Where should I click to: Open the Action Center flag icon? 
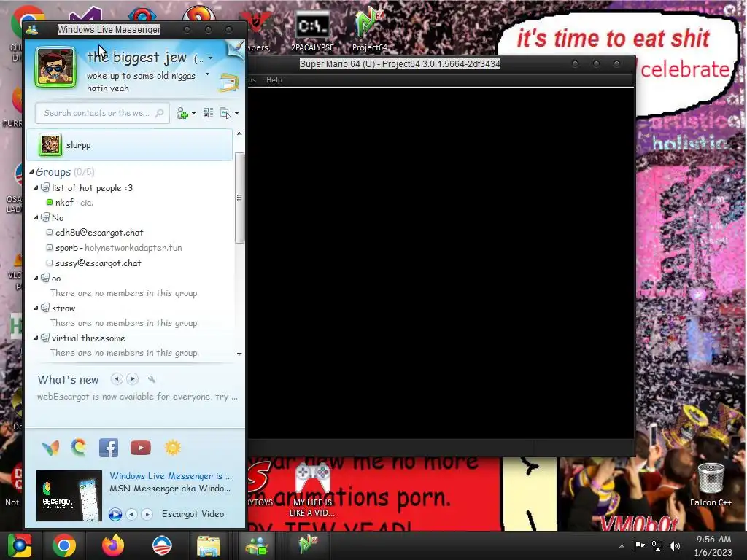[x=639, y=545]
